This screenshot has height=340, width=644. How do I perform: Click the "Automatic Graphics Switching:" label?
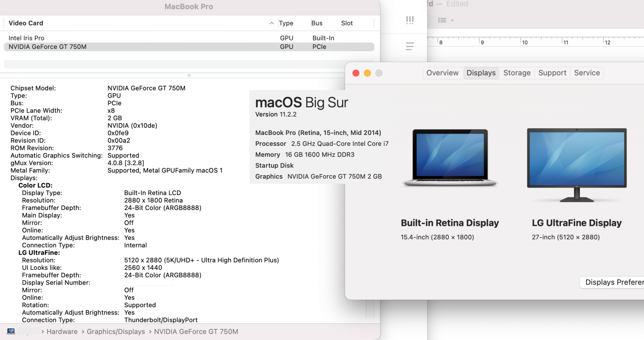(x=57, y=156)
